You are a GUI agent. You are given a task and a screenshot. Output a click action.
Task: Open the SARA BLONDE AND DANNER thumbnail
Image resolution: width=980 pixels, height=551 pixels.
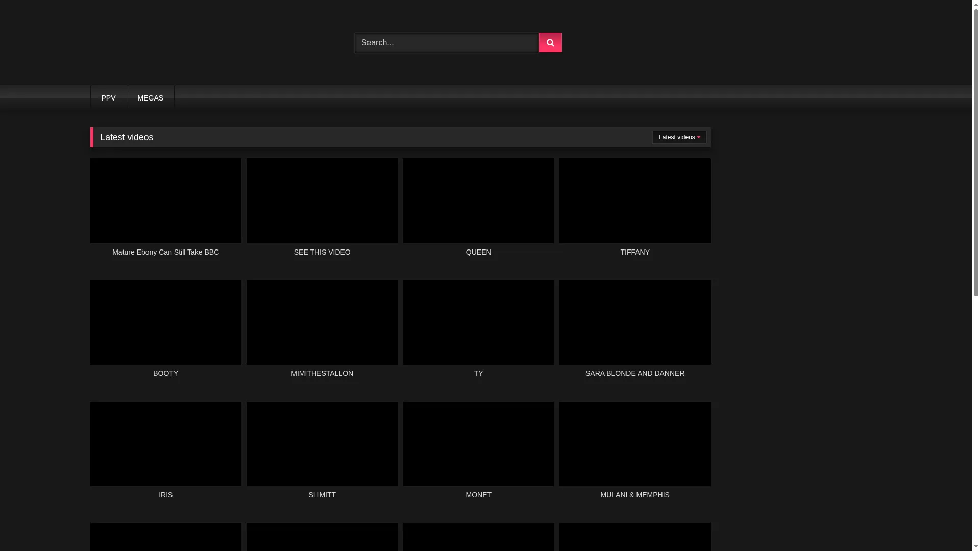[635, 322]
